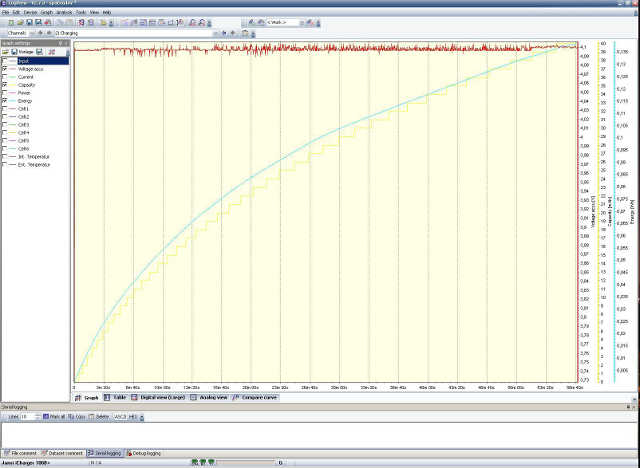Open graph settings file via panel folder icon
640x468 pixels.
(x=4, y=52)
